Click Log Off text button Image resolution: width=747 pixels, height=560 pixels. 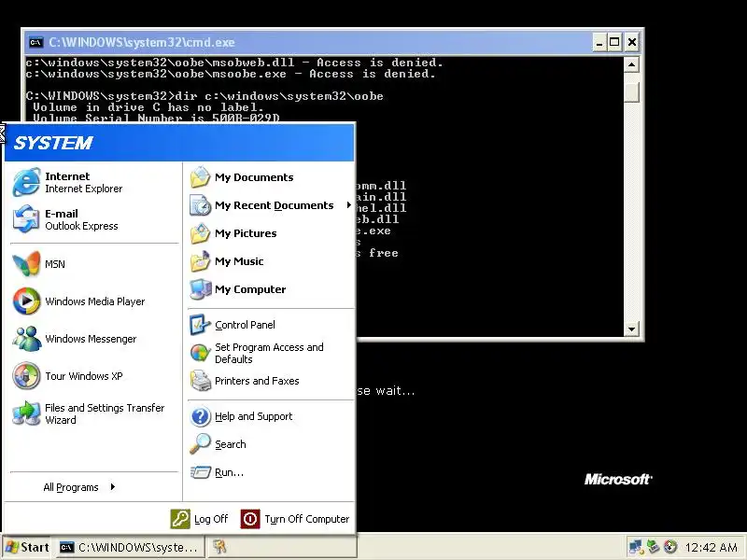point(211,519)
